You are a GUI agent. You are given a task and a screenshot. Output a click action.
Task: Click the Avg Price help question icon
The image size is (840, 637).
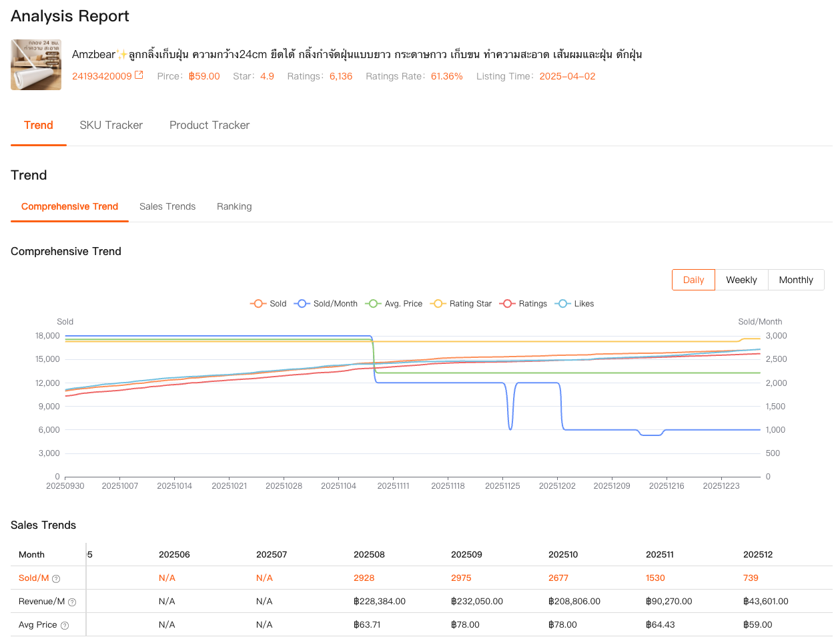[65, 626]
